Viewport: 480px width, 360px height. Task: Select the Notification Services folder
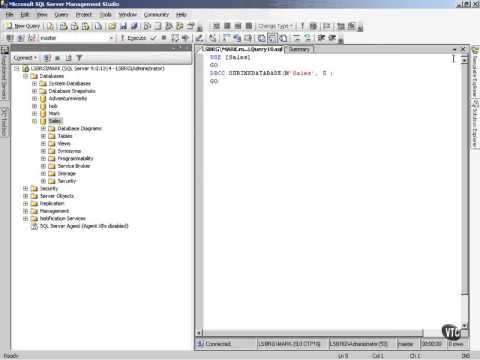click(63, 218)
